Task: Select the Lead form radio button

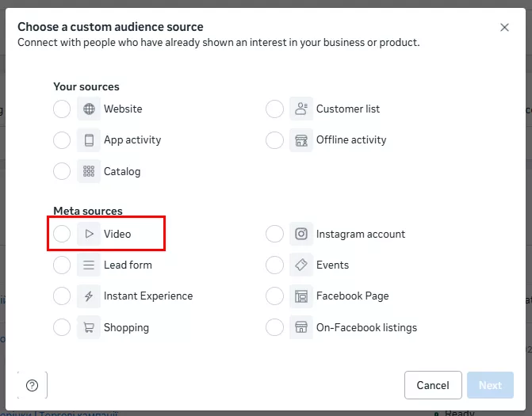Action: click(62, 265)
